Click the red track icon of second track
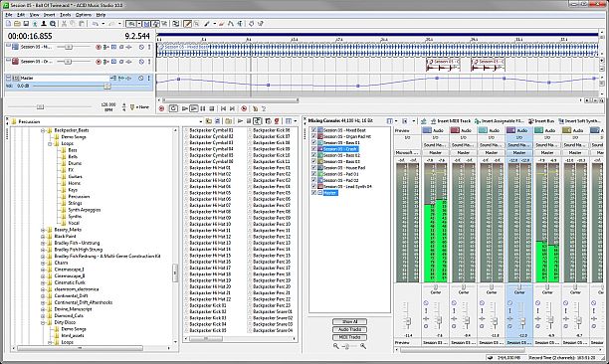 (16, 62)
